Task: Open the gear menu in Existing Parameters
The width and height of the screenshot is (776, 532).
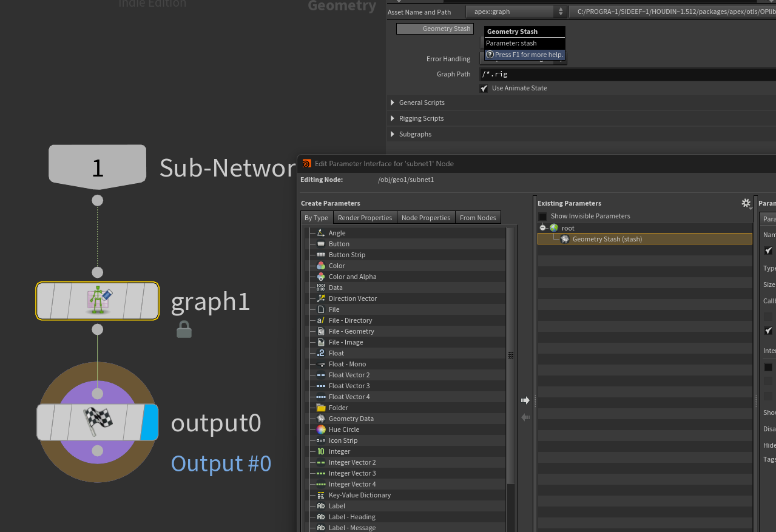Action: [747, 204]
